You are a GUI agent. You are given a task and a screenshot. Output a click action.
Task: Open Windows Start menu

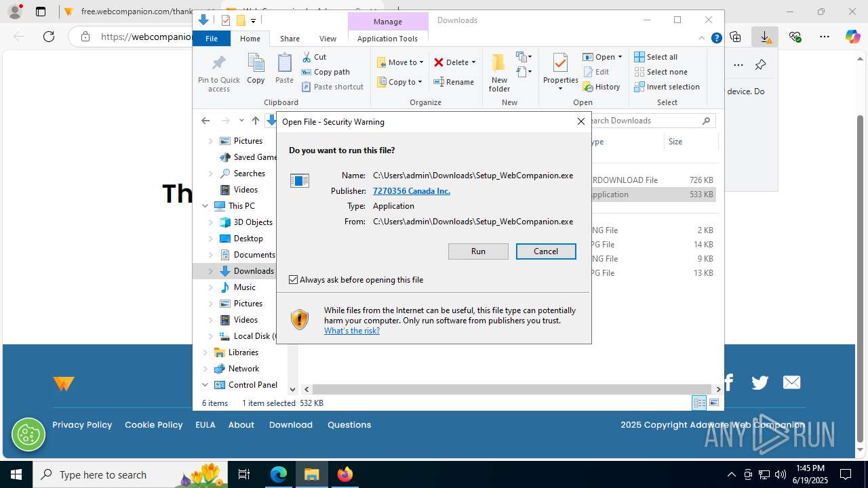pos(16,474)
